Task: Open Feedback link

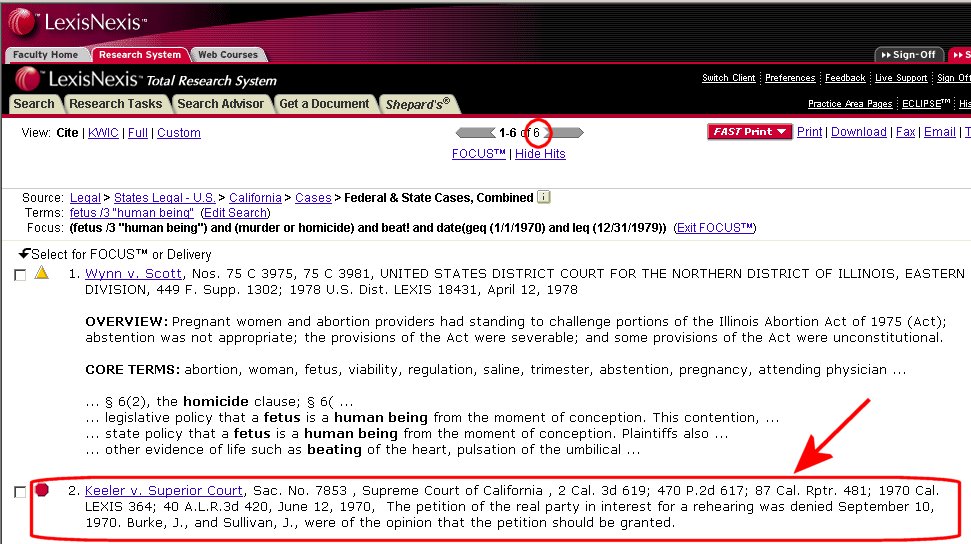Action: click(845, 77)
